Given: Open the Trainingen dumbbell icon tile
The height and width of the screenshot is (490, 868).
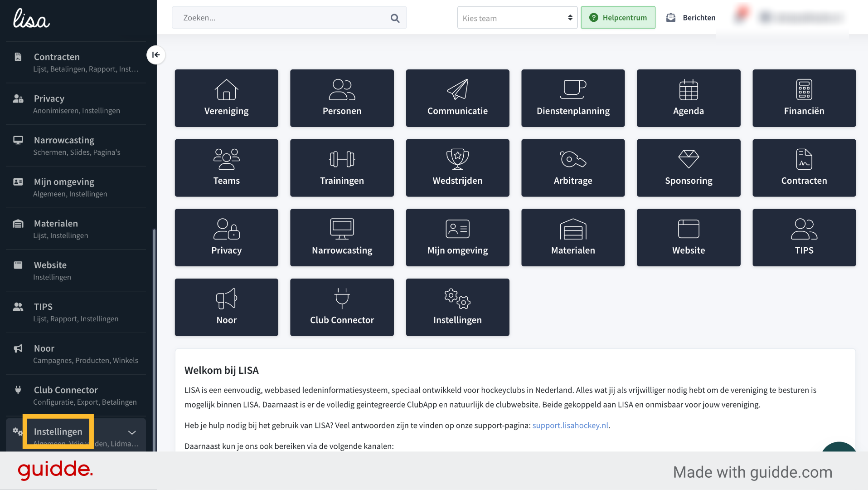Looking at the screenshot, I should tap(342, 168).
